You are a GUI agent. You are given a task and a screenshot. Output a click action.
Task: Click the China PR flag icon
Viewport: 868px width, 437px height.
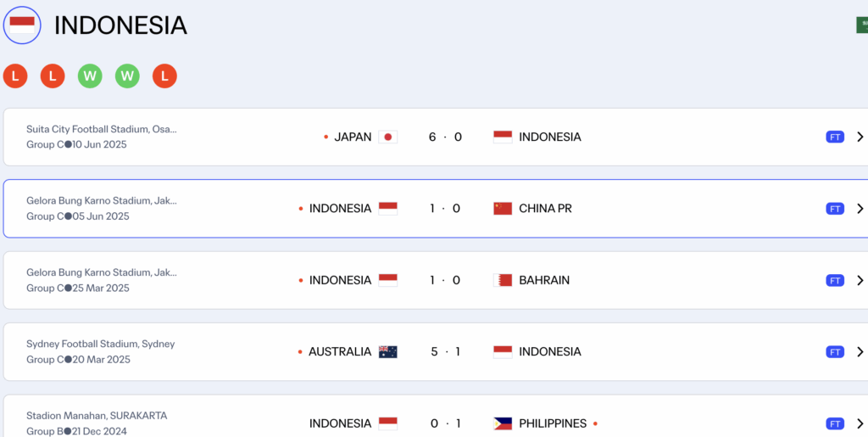point(503,209)
